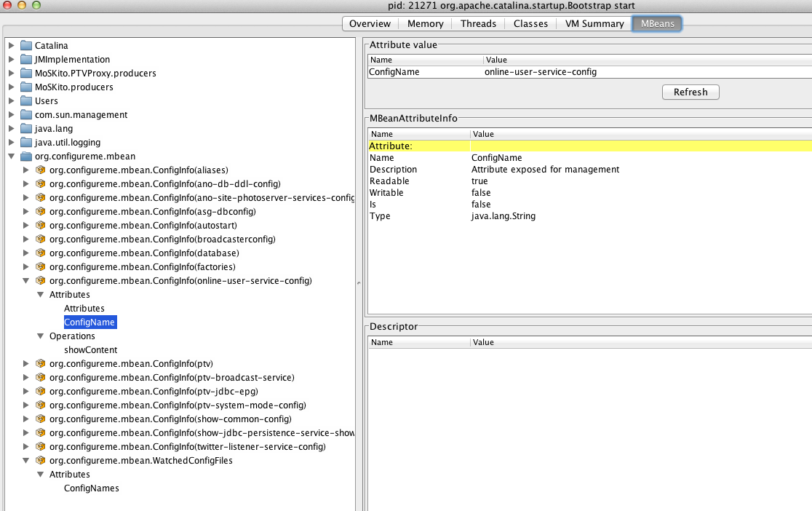Click the online-user-service-config value cell
This screenshot has width=812, height=511.
(x=541, y=72)
